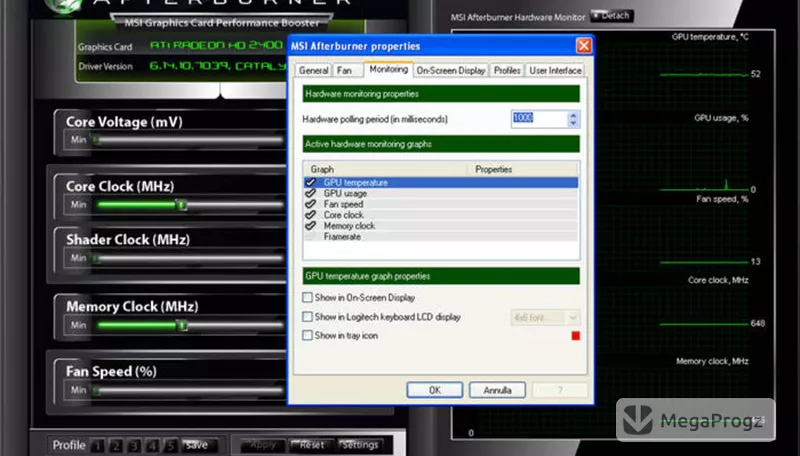Click the greyed-out question mark button
Image resolution: width=800 pixels, height=456 pixels.
[x=560, y=390]
